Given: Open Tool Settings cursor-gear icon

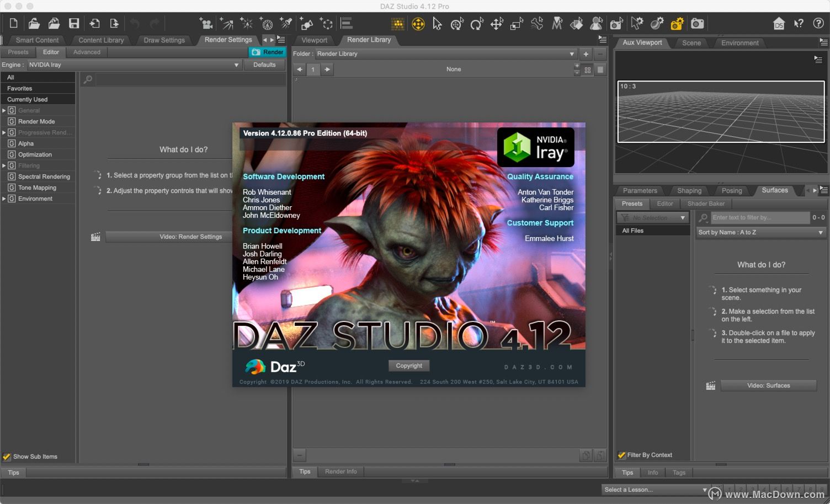Looking at the screenshot, I should coord(637,24).
